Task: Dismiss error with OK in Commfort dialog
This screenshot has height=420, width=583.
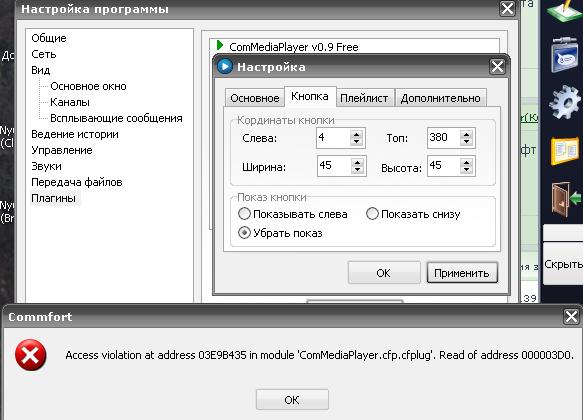Action: click(x=292, y=400)
